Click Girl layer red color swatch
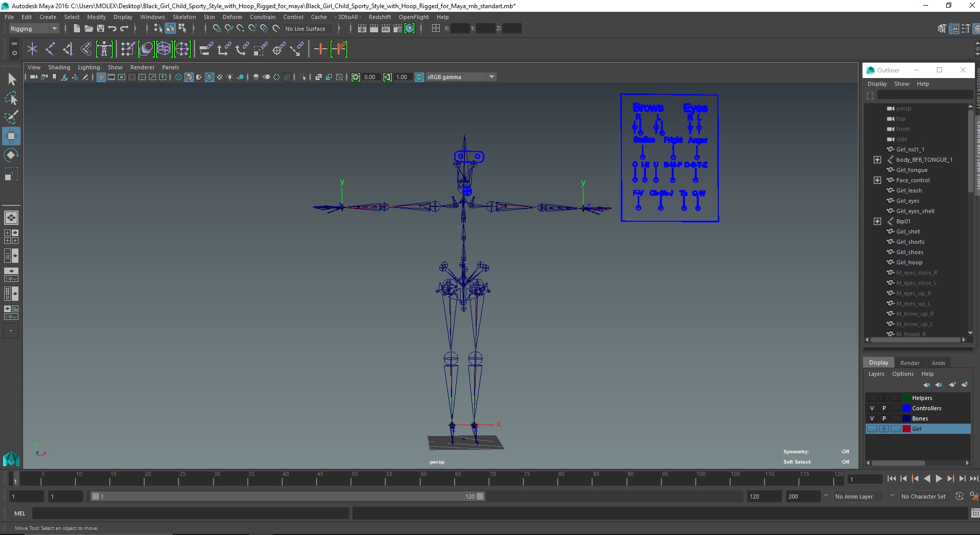Screen dimensions: 980x535 tap(907, 429)
